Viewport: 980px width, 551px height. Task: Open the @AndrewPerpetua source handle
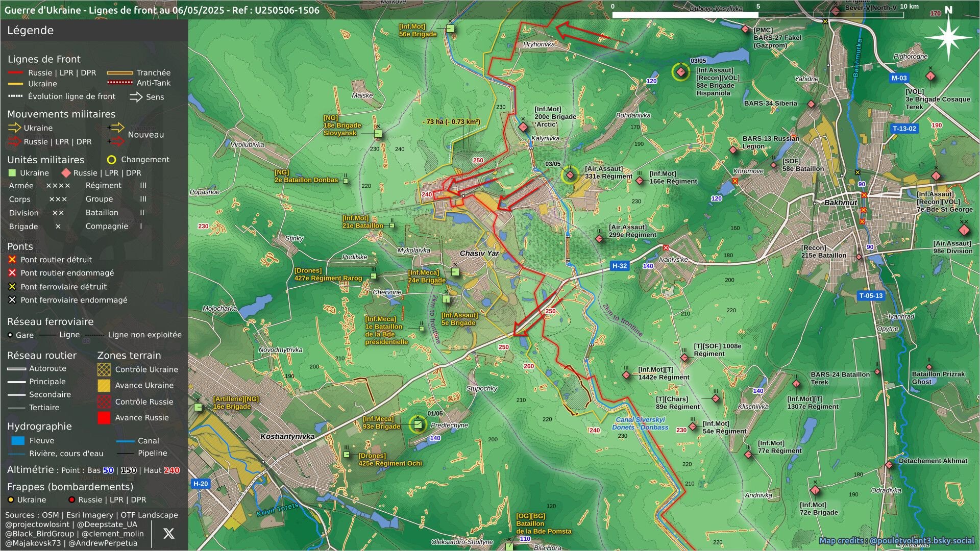coord(103,543)
